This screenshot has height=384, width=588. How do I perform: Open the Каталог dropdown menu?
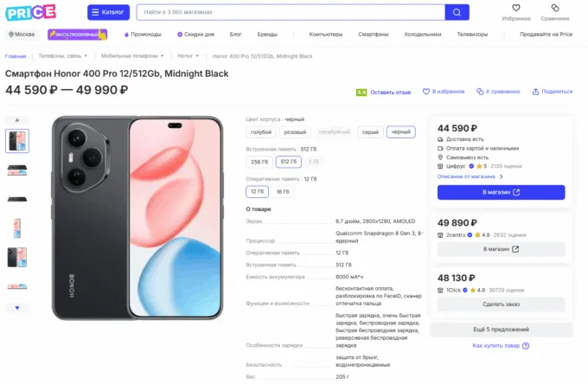108,12
